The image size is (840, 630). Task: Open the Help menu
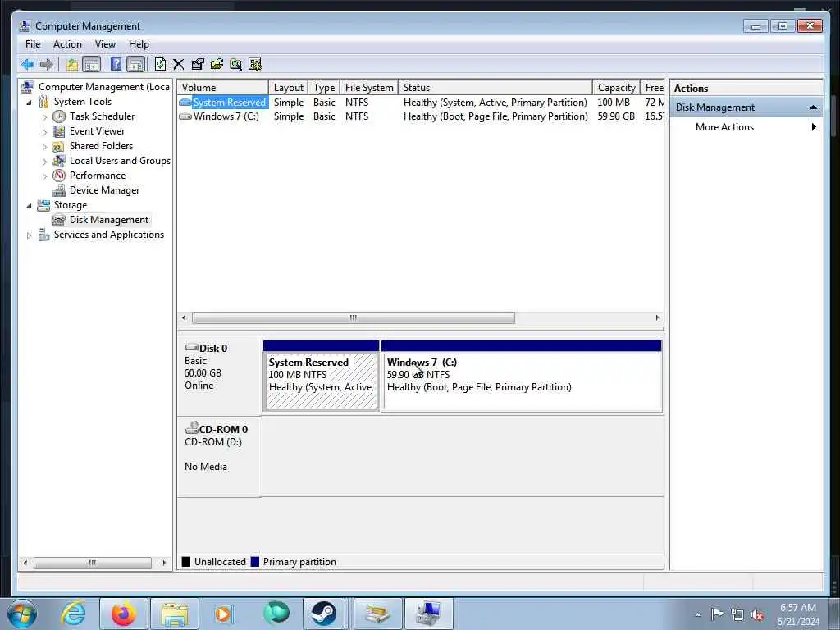coord(139,44)
